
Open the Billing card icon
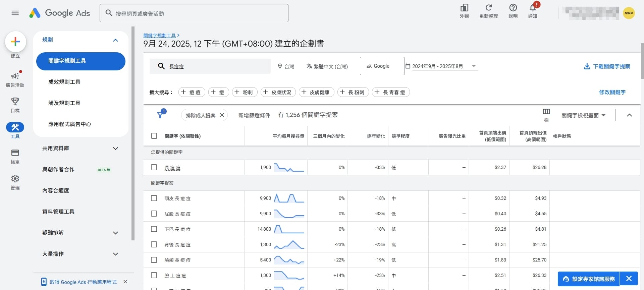point(15,153)
